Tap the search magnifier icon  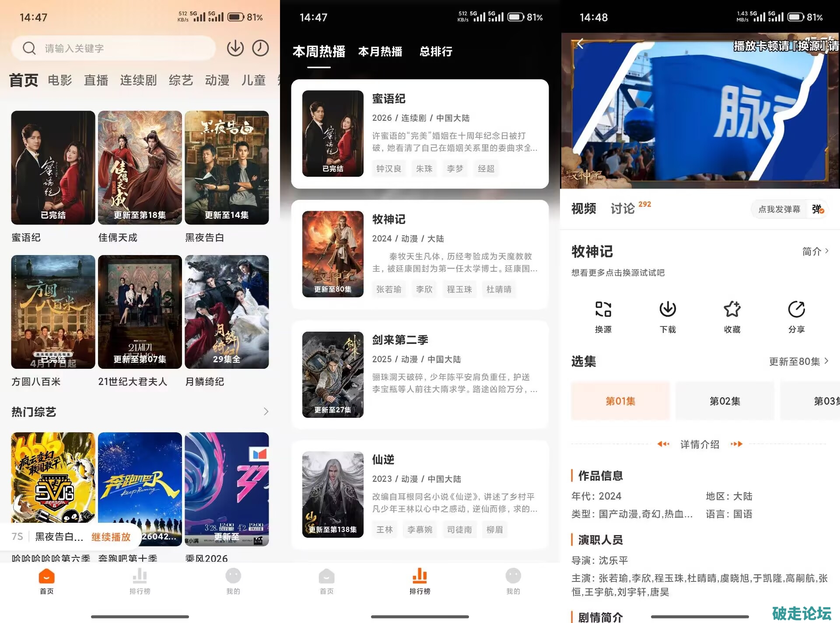(x=29, y=48)
